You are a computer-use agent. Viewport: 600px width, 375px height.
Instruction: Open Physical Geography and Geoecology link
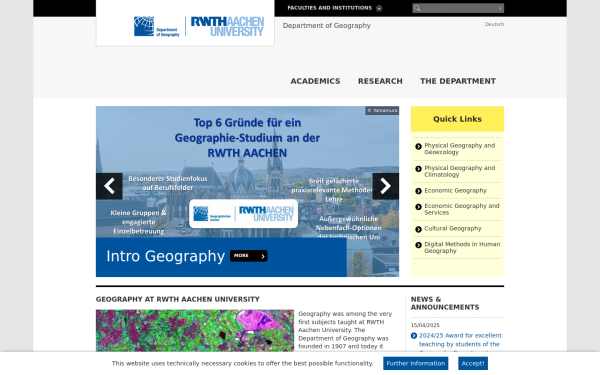click(x=460, y=149)
